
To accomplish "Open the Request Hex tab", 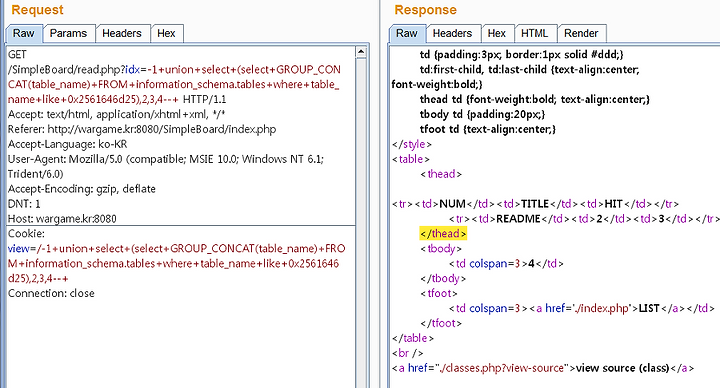I will point(166,34).
